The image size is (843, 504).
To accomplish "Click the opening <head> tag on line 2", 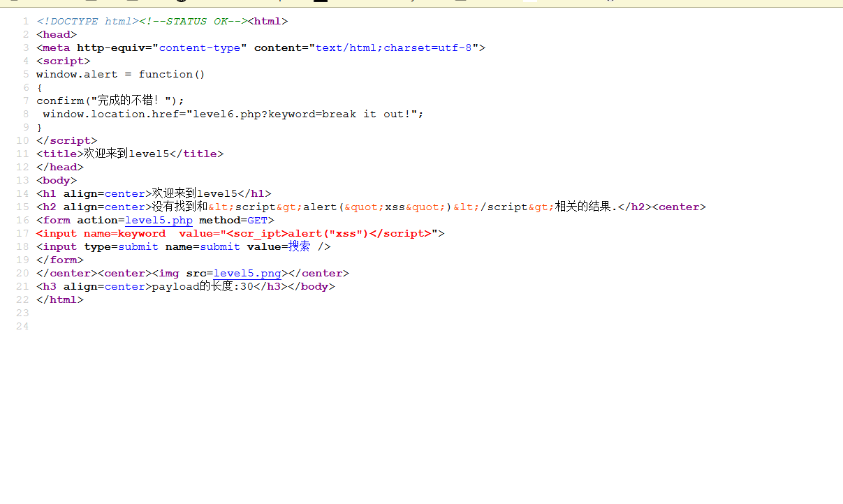I will (x=57, y=34).
